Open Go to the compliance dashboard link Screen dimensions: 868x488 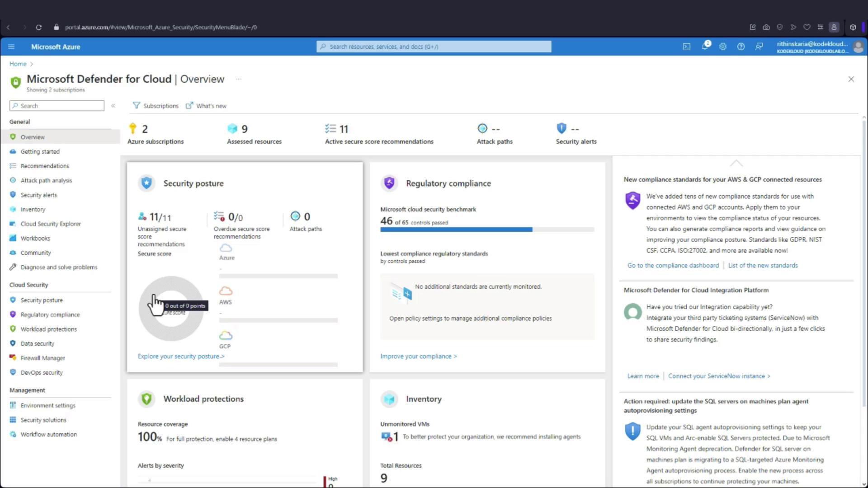point(673,265)
